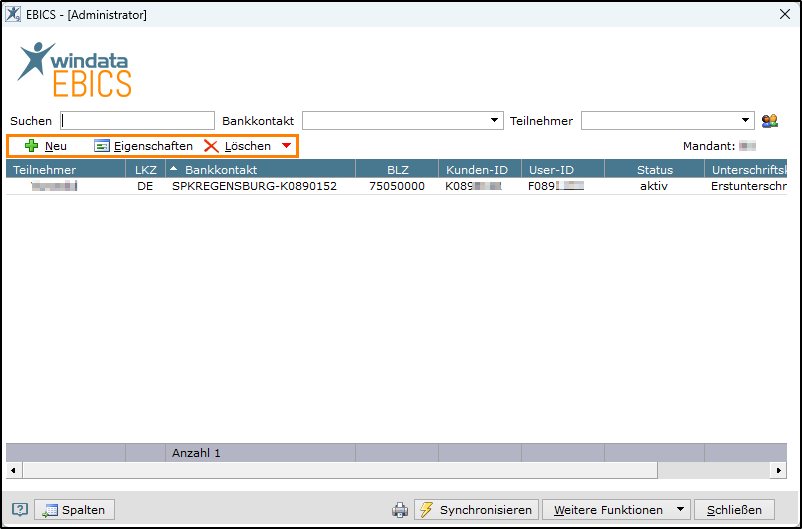Click the Unterschrifts column header
This screenshot has width=802, height=529.
point(746,169)
